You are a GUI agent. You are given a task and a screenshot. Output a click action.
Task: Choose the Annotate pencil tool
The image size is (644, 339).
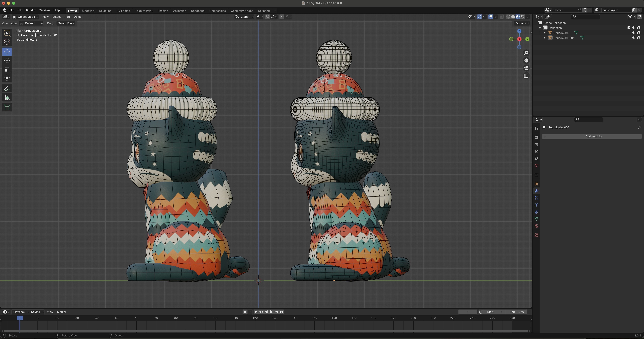(x=7, y=89)
